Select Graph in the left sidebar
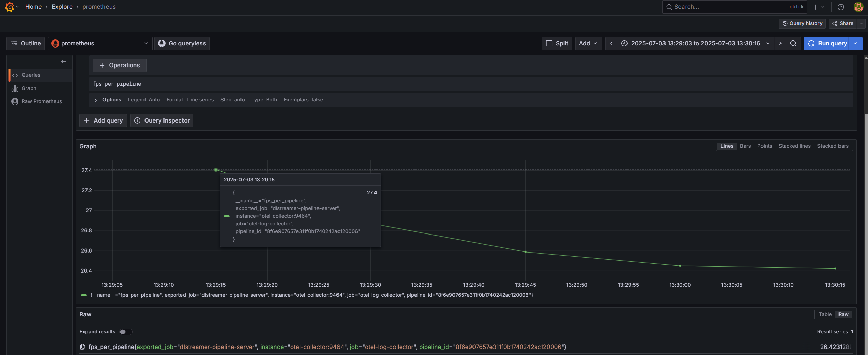 tap(29, 88)
